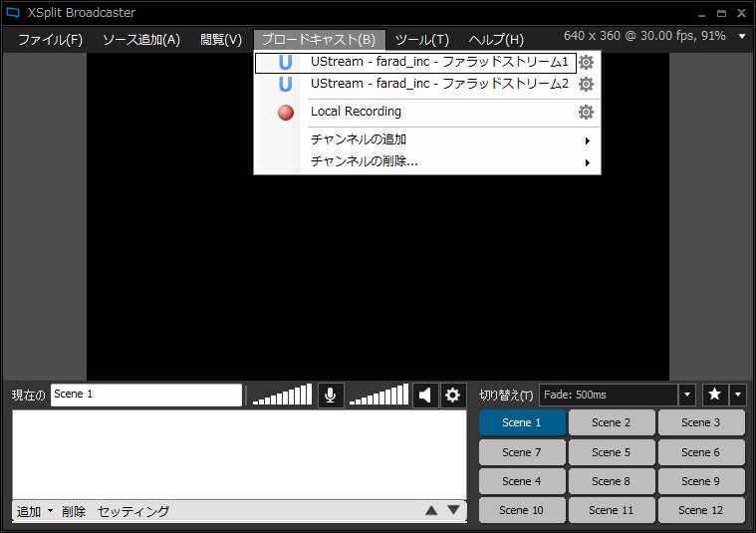Switch to Scene 3
Viewport: 756px width, 533px height.
tap(701, 422)
